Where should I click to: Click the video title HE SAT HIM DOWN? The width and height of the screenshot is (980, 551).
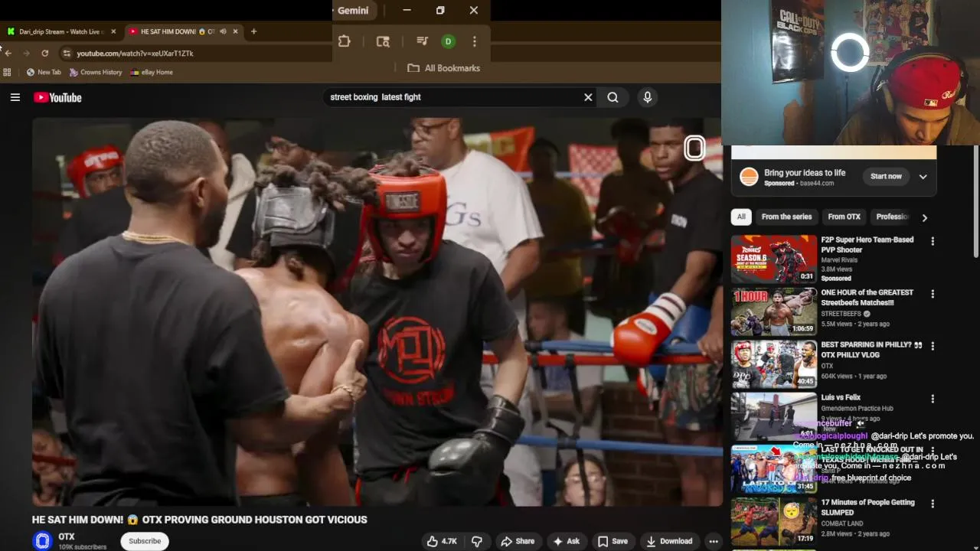199,520
